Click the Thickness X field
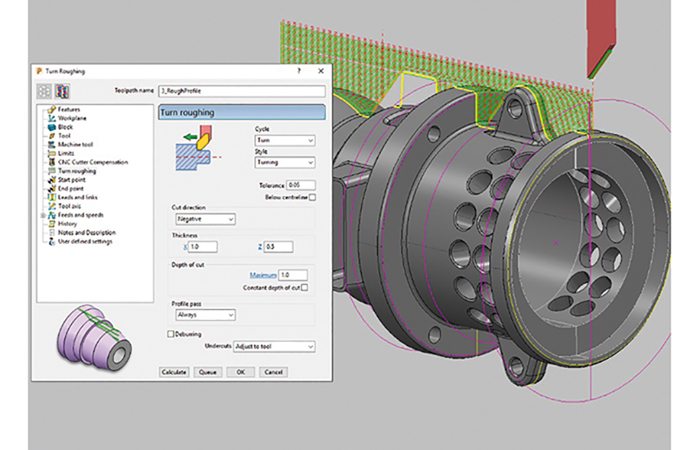Image resolution: width=700 pixels, height=450 pixels. coord(203,247)
